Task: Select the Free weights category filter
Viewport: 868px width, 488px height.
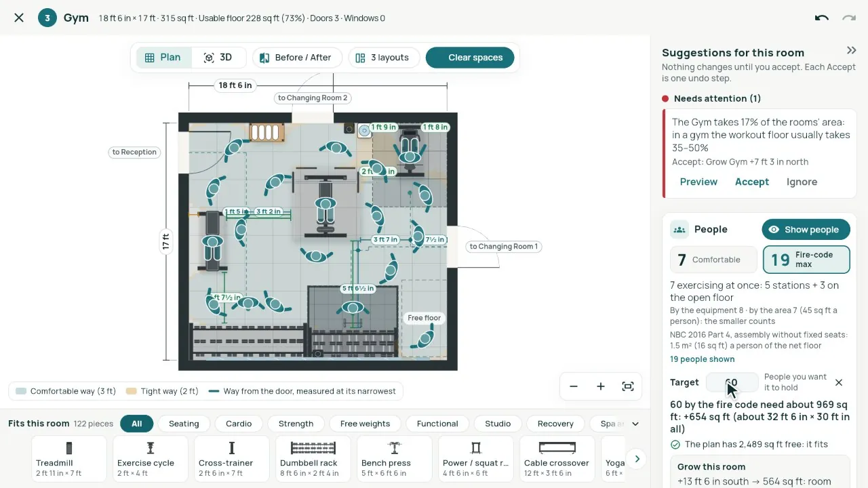Action: pyautogui.click(x=365, y=424)
